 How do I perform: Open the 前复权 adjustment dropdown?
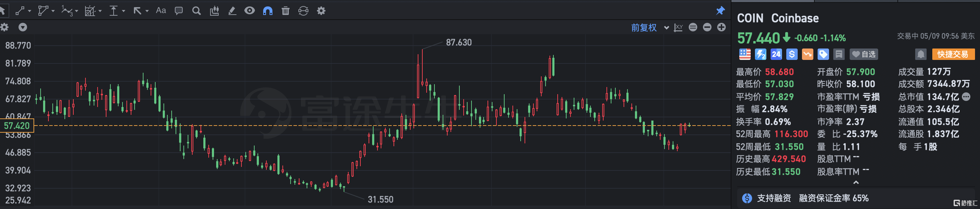tap(650, 27)
